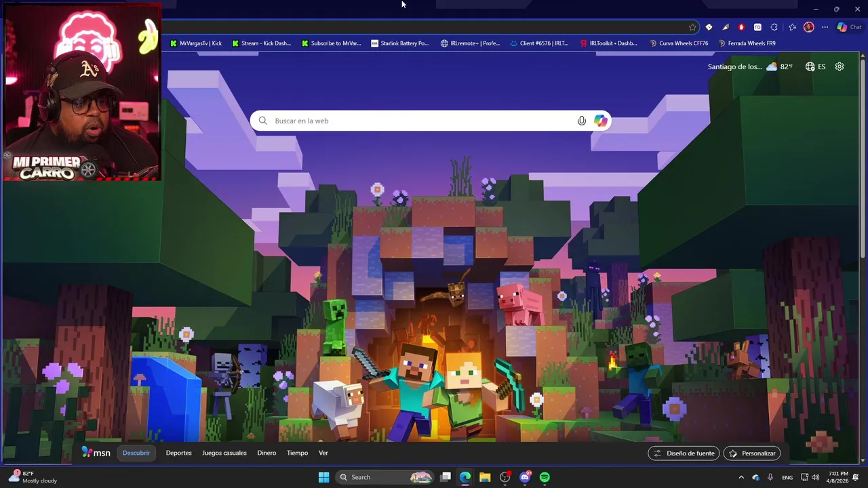Screen dimensions: 868x488
Task: Open the IRLToolkit Dashboard bookmark
Action: [608, 43]
